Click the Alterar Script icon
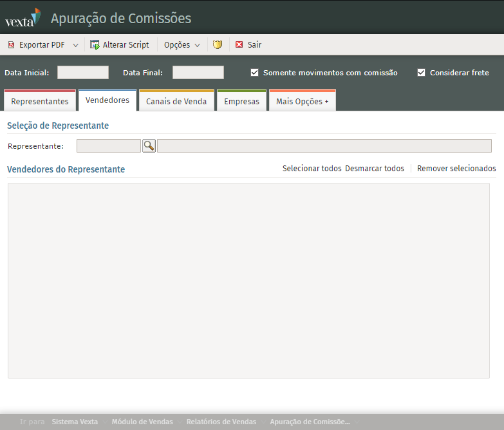This screenshot has height=430, width=504. [95, 45]
